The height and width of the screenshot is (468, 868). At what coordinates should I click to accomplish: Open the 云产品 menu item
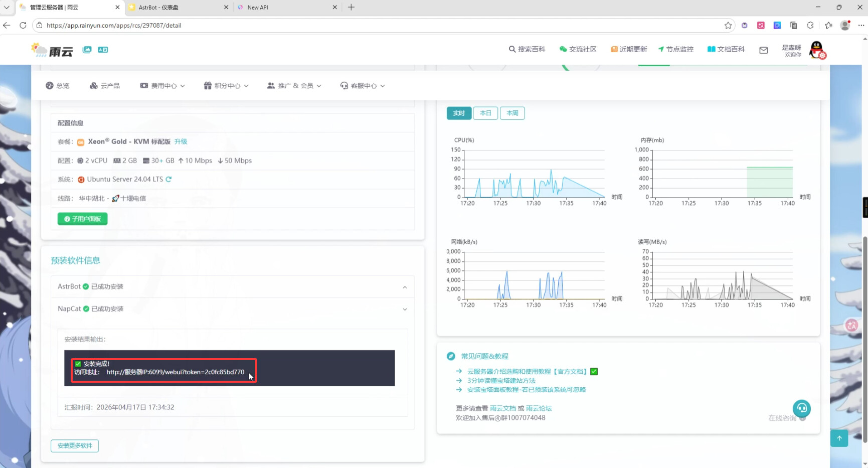pos(105,86)
